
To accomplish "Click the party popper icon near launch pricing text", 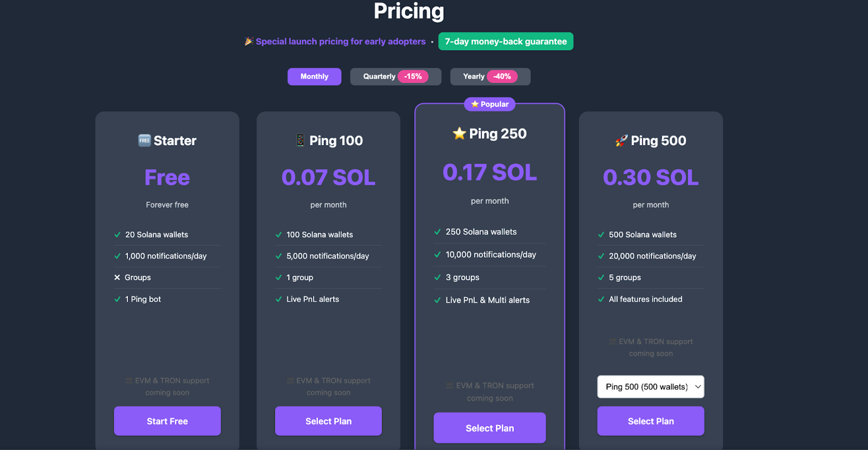I will coord(248,41).
